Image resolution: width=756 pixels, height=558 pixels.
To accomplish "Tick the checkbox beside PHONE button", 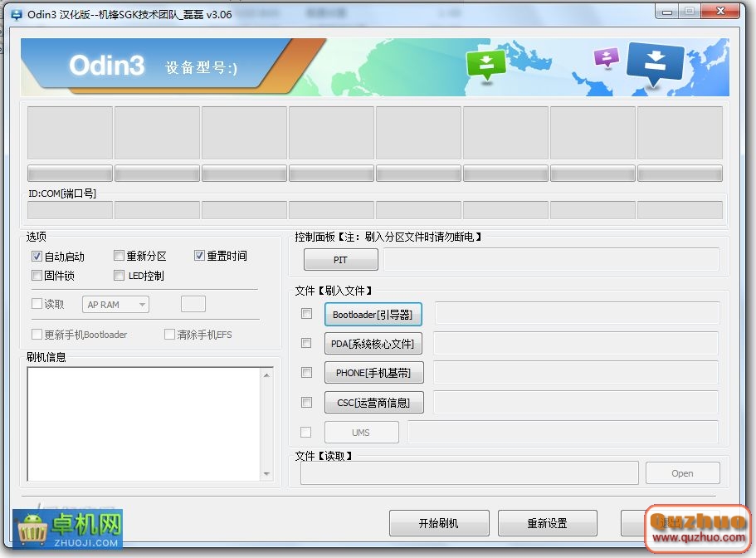I will tap(306, 372).
